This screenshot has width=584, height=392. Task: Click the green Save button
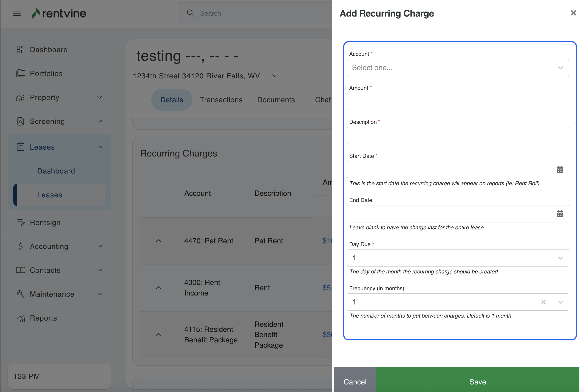[x=477, y=381]
